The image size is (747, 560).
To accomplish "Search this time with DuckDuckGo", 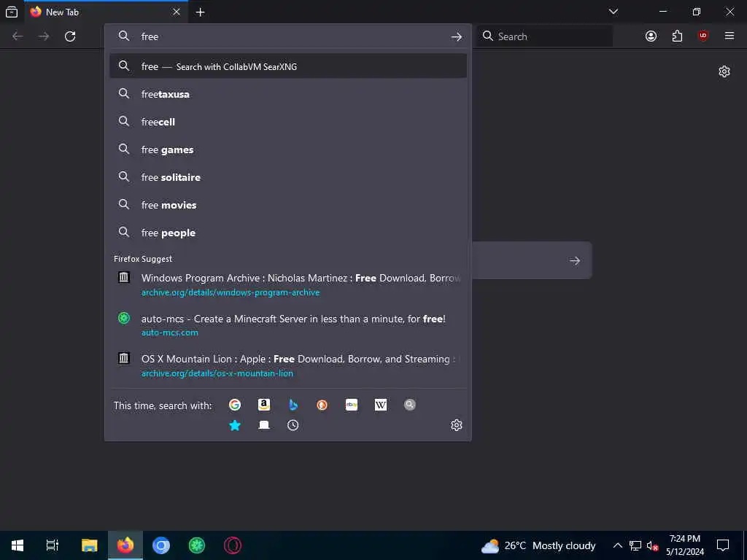I will click(322, 405).
